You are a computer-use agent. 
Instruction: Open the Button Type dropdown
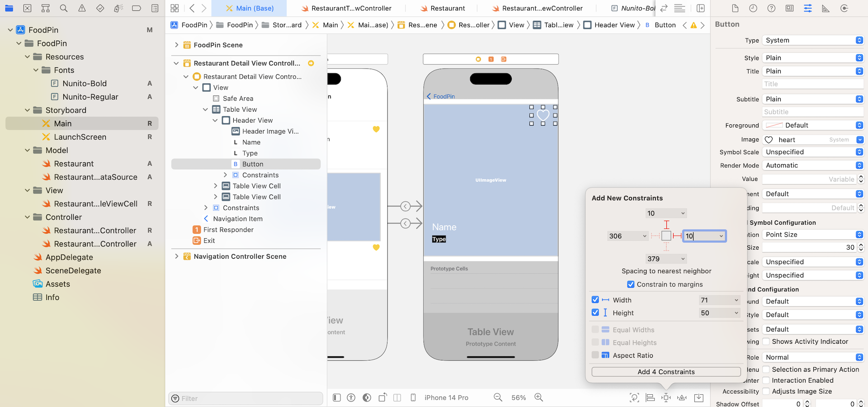click(x=812, y=40)
